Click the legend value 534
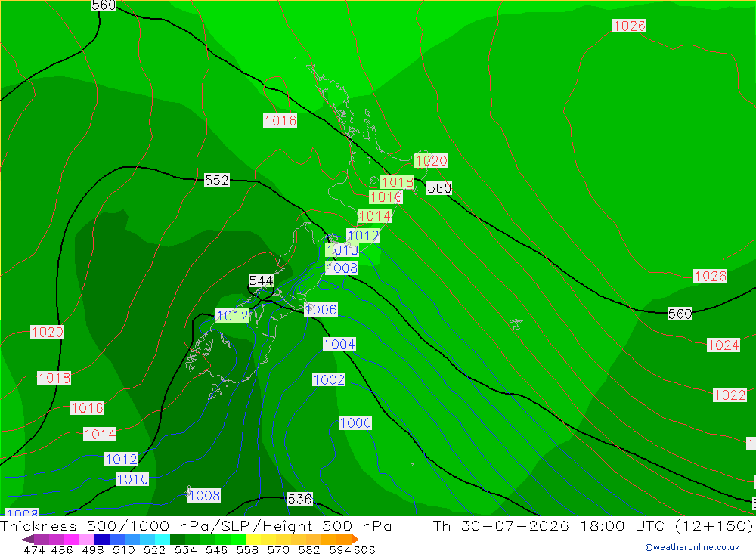 (186, 549)
